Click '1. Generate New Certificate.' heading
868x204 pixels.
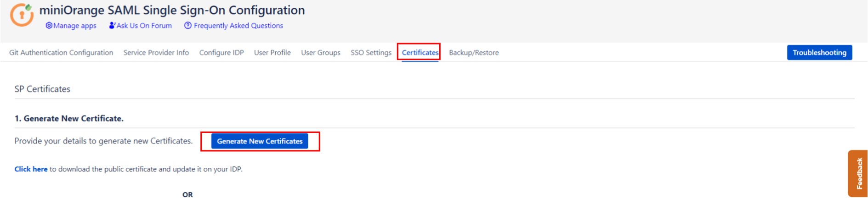(x=69, y=118)
